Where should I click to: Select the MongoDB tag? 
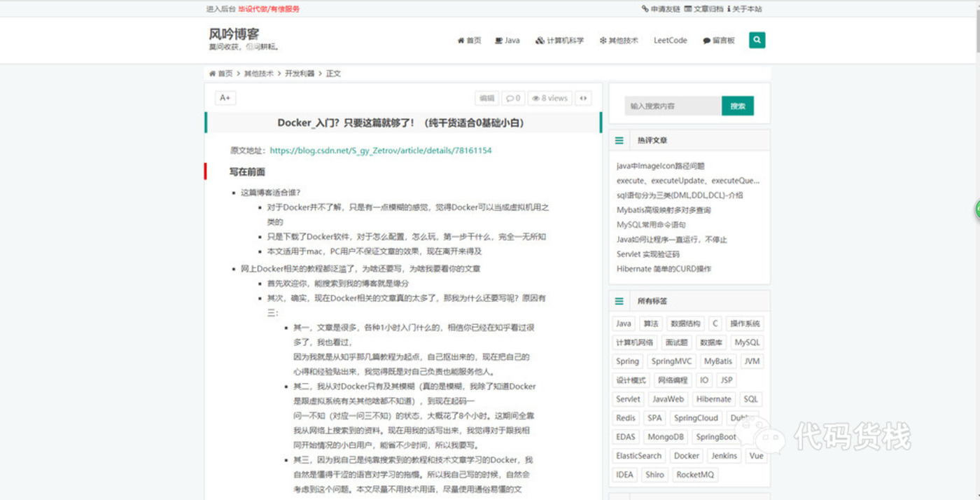pos(665,437)
